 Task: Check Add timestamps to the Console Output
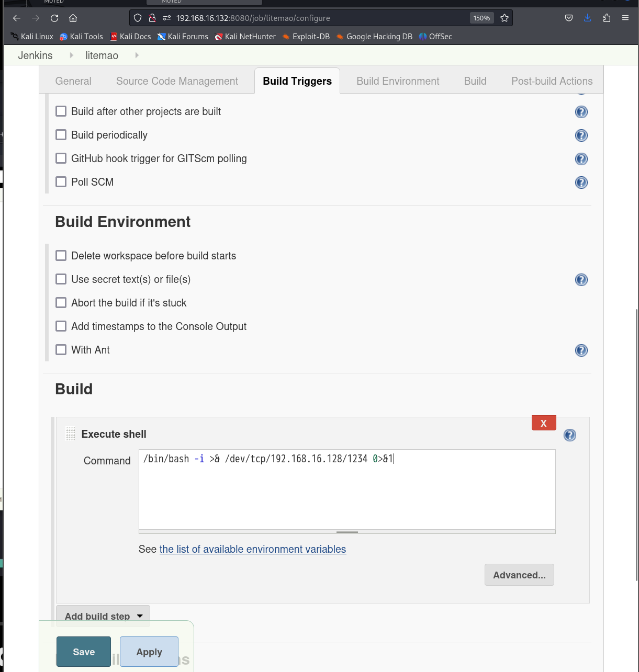(61, 326)
